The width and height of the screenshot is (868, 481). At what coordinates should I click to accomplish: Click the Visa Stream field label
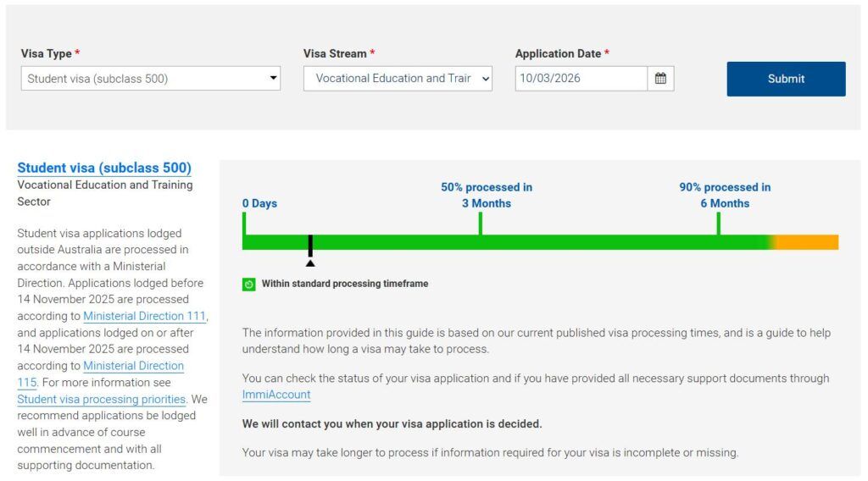(335, 53)
